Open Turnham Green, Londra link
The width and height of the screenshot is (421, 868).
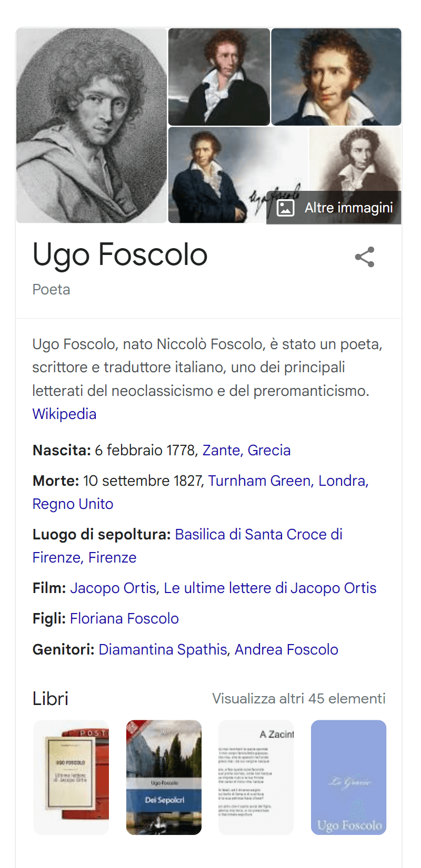click(288, 481)
